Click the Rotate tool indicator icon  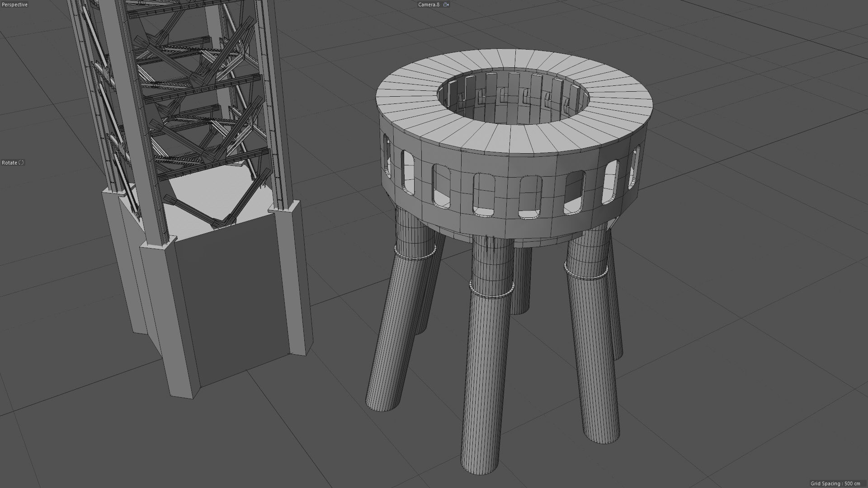click(21, 163)
